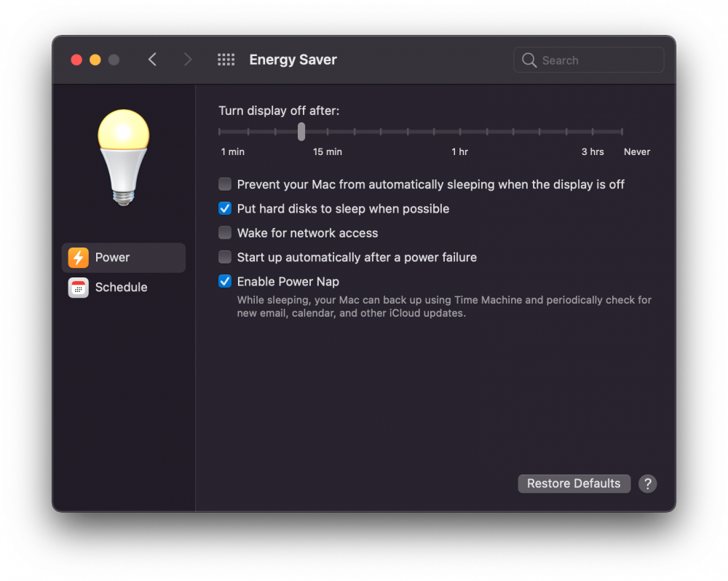The width and height of the screenshot is (728, 581).
Task: Enable Wake for network access
Action: click(x=225, y=232)
